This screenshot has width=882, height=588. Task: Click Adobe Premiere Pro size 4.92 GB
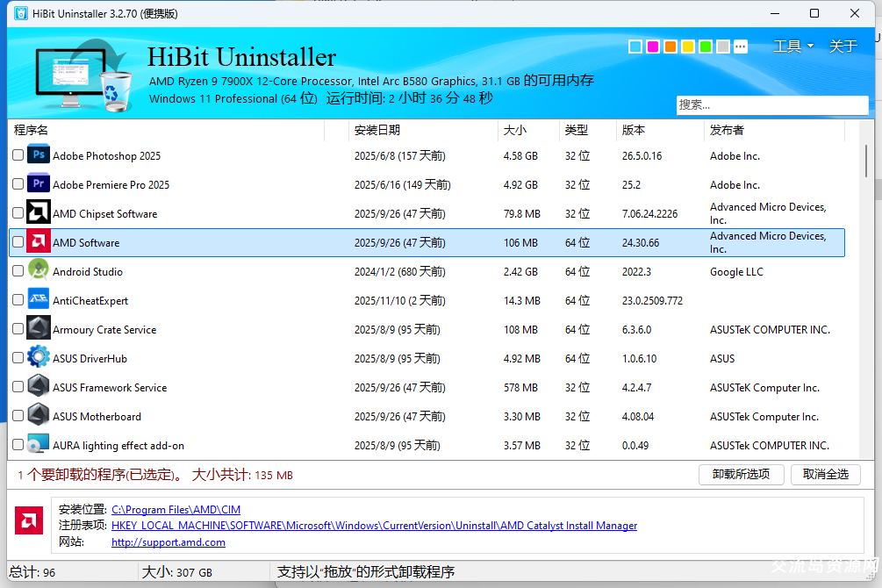(x=521, y=185)
